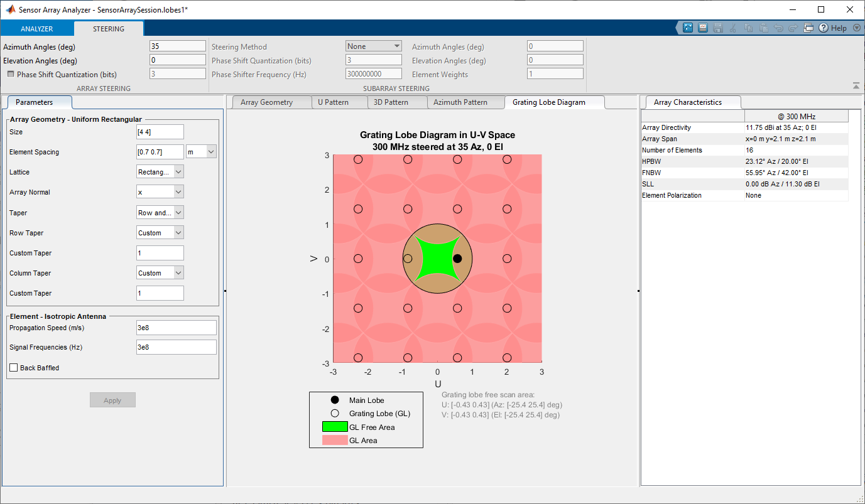Click the blue chart-panel icon left of Save
865x504 pixels.
pyautogui.click(x=703, y=28)
